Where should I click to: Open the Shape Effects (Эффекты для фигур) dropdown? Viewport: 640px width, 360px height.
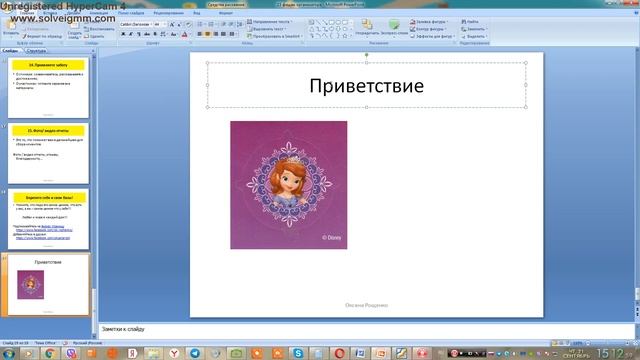coord(432,36)
